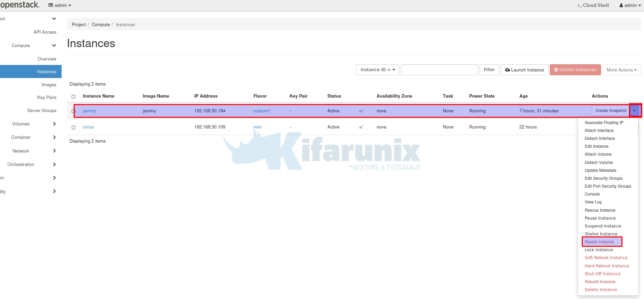Choose Hard Reboot Instance
Screen dimensions: 644x299
point(607,266)
